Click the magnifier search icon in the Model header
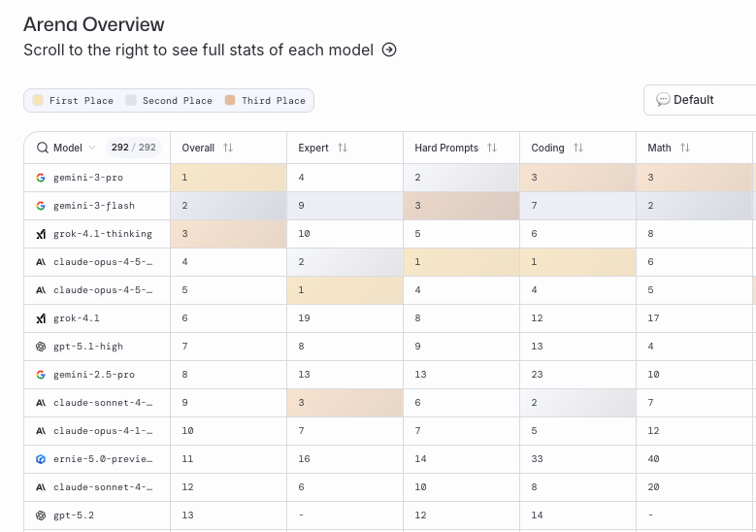This screenshot has height=532, width=756. (x=43, y=148)
